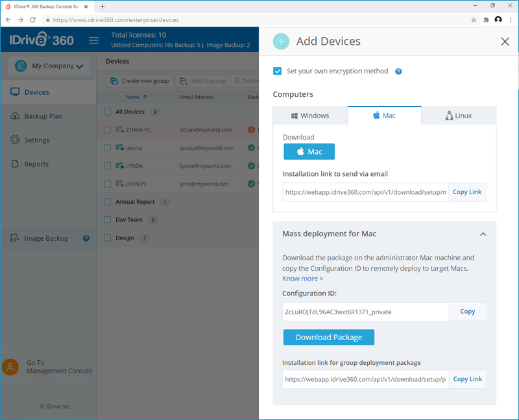
Task: Open the My Company dropdown
Action: 49,66
